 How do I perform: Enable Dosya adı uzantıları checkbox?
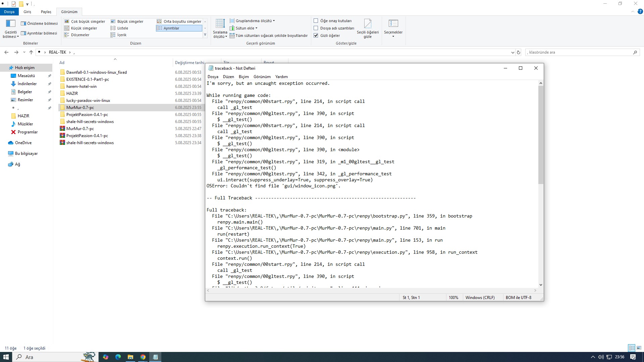coord(316,28)
